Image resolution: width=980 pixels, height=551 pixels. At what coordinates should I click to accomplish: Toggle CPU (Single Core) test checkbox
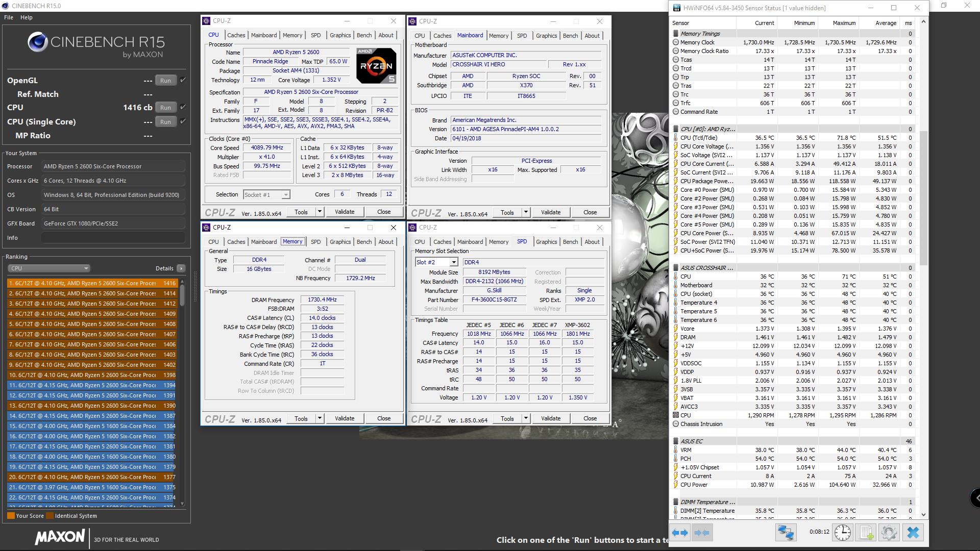[183, 121]
